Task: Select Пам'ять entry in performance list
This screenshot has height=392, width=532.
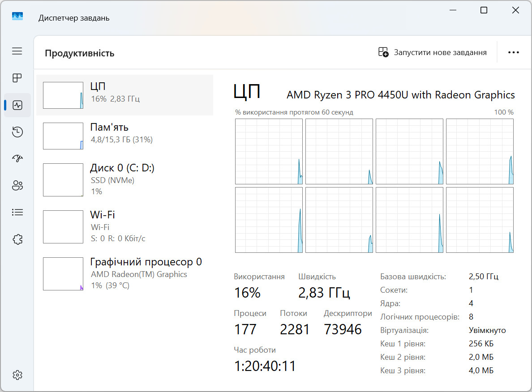Action: click(x=125, y=136)
